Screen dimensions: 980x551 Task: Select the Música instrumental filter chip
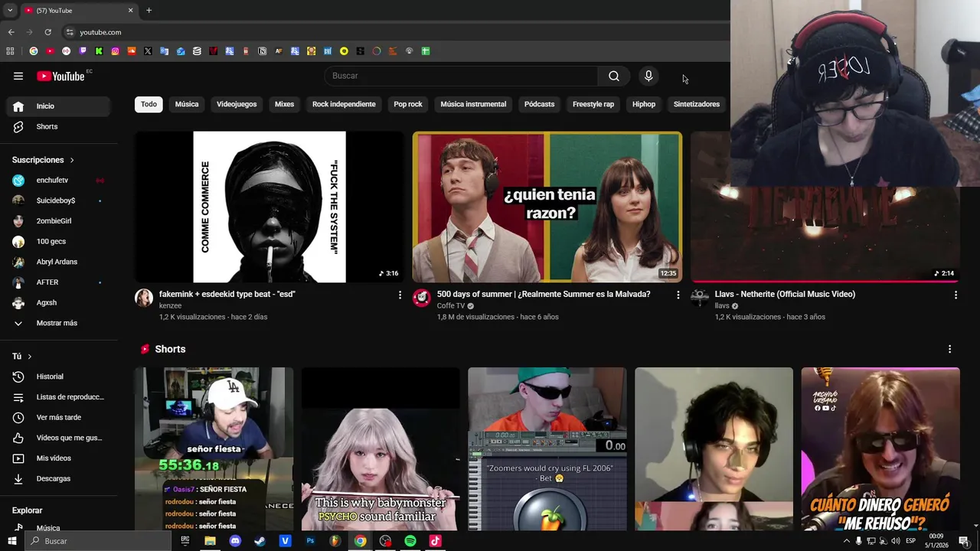(473, 104)
